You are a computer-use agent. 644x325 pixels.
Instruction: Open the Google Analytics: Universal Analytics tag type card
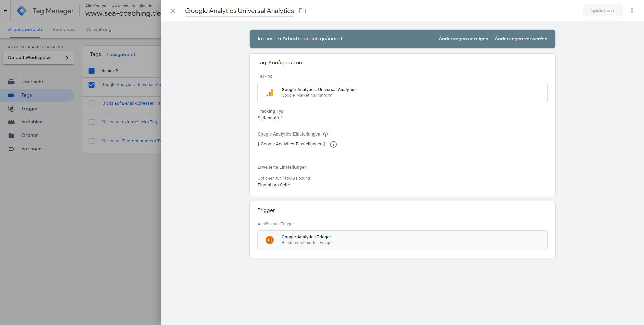[x=402, y=93]
